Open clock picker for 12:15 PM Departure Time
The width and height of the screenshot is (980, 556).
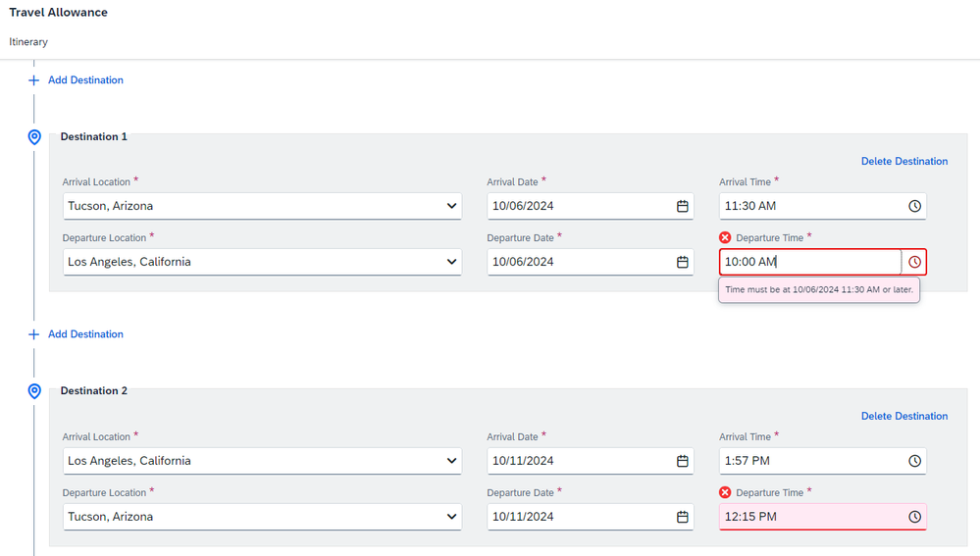tap(914, 517)
